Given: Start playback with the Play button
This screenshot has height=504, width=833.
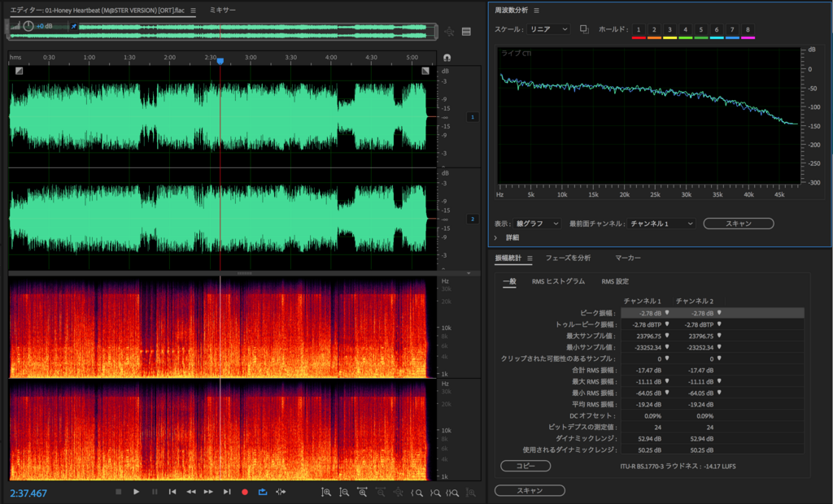Looking at the screenshot, I should tap(137, 492).
